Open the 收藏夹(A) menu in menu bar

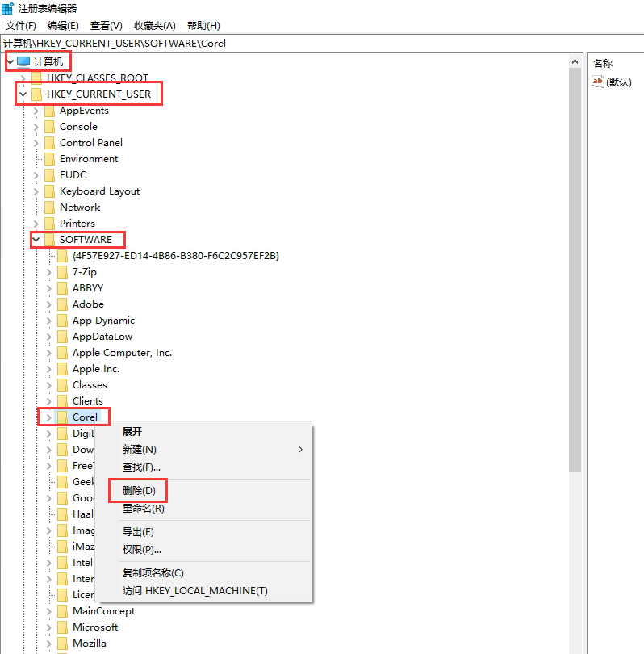pyautogui.click(x=154, y=26)
